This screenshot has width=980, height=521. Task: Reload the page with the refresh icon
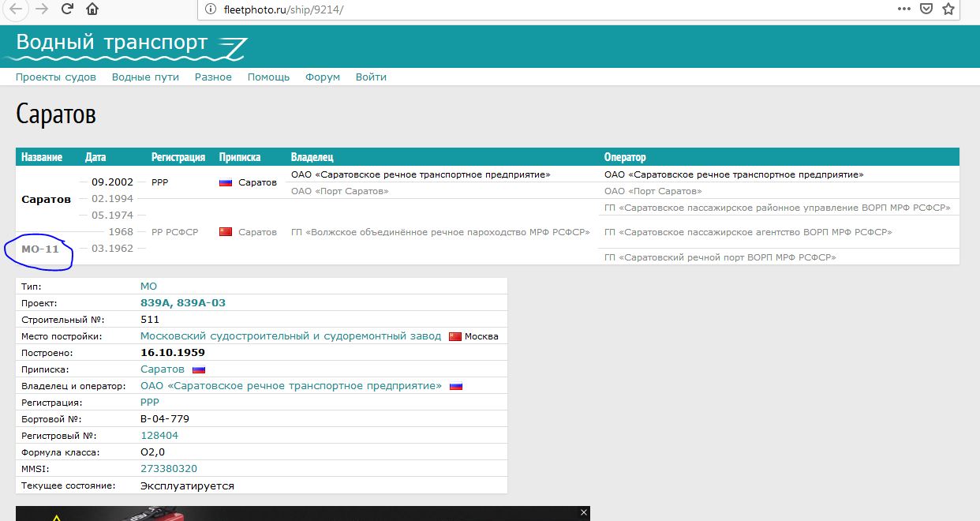(67, 9)
